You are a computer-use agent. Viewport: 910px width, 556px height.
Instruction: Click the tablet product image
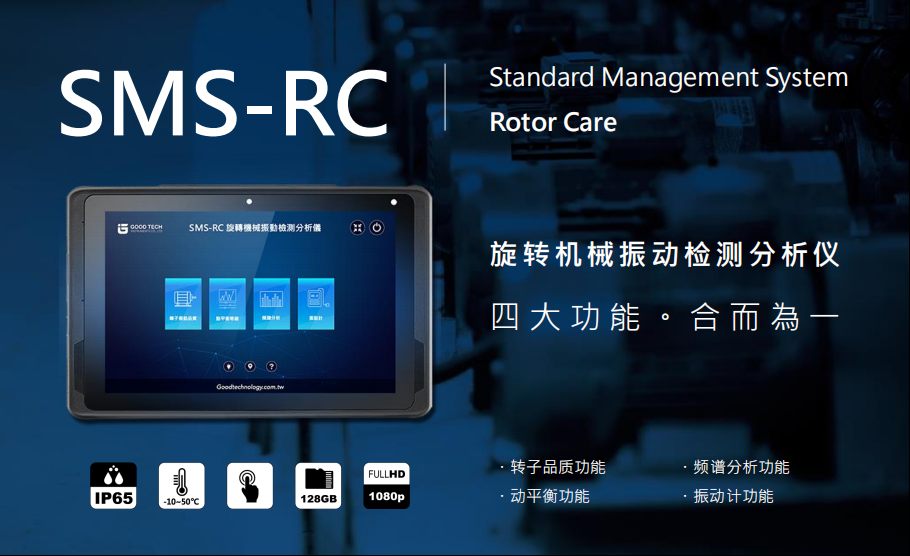coord(250,302)
